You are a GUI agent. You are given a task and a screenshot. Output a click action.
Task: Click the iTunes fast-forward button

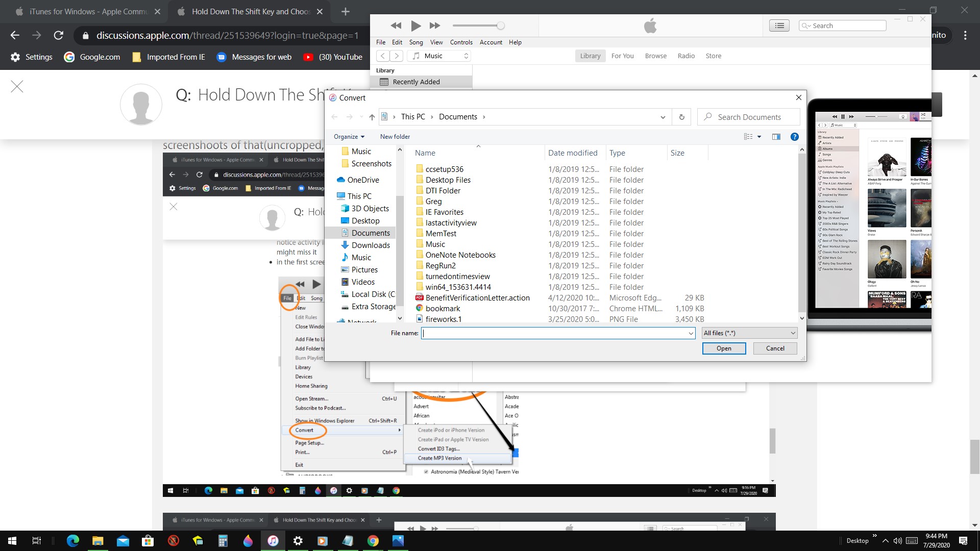(434, 26)
